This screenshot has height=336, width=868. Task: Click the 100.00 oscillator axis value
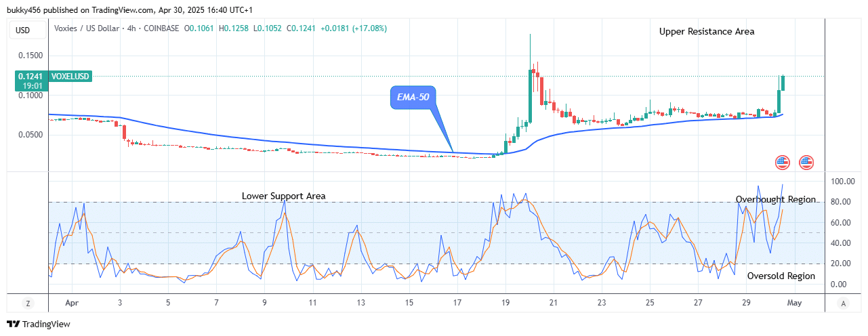click(x=842, y=182)
